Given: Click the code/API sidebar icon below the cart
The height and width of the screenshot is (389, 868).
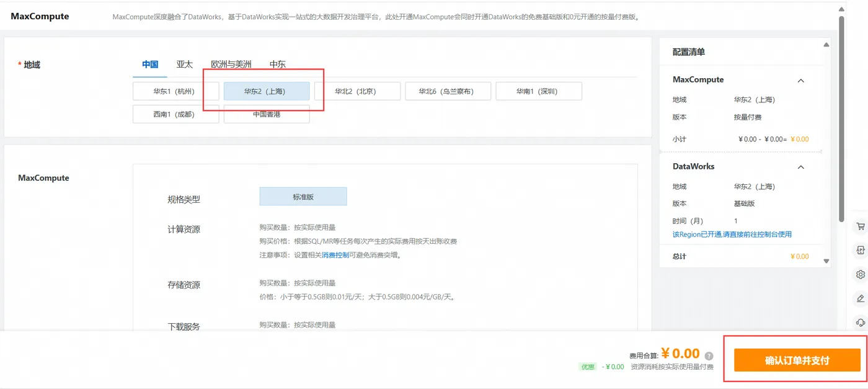Looking at the screenshot, I should 860,250.
